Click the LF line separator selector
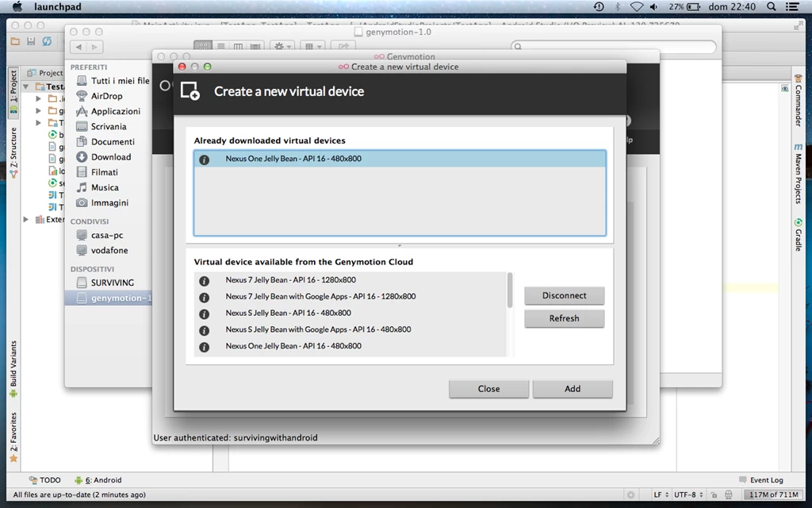The width and height of the screenshot is (812, 508). coord(661,495)
